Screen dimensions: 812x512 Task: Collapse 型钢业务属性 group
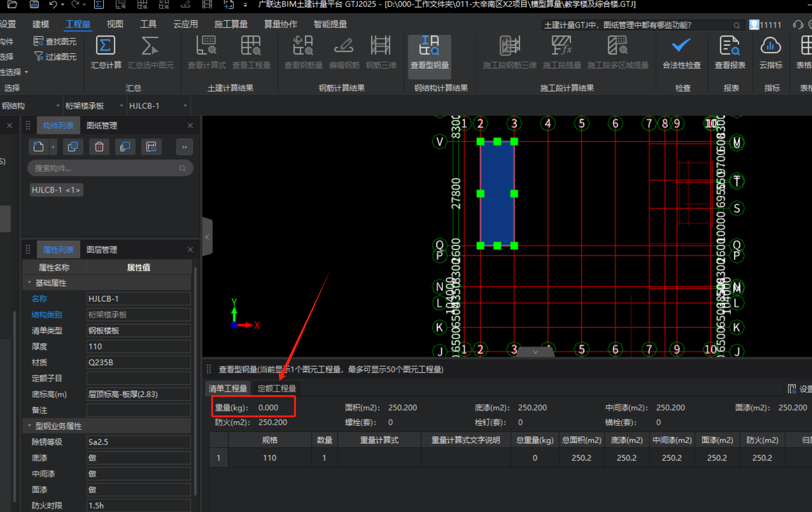pos(29,425)
